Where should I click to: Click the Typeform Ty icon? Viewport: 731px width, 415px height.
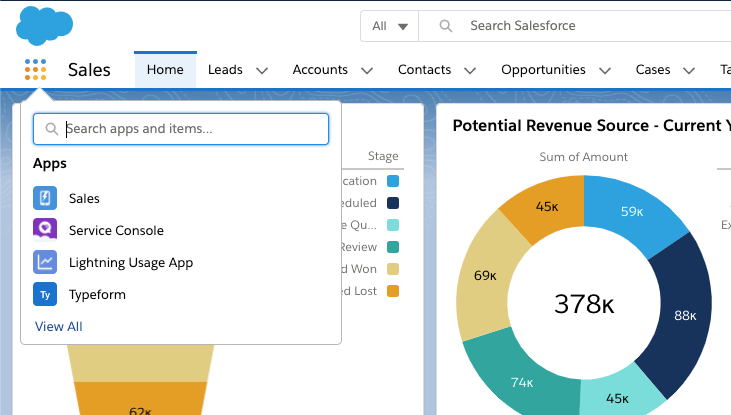point(45,294)
